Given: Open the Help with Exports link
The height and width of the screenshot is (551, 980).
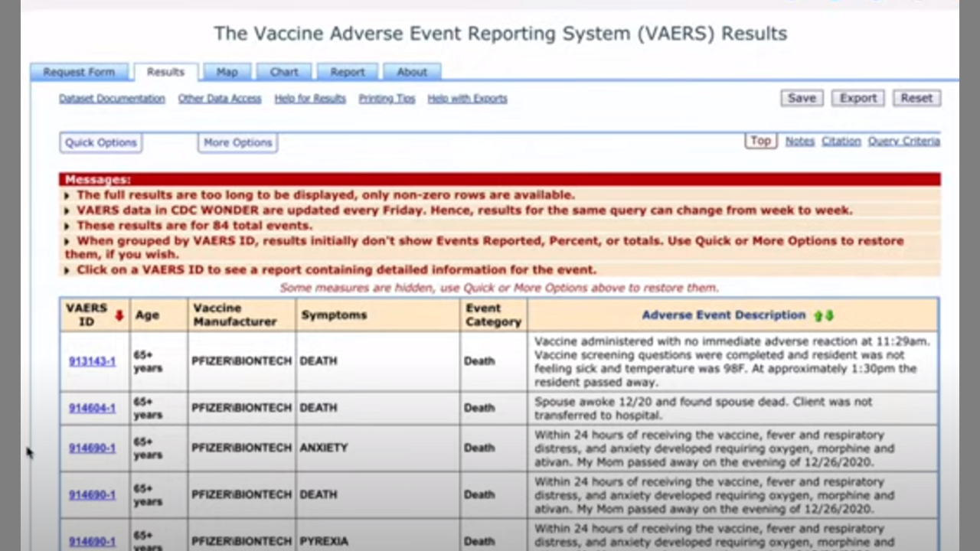Looking at the screenshot, I should (x=467, y=99).
